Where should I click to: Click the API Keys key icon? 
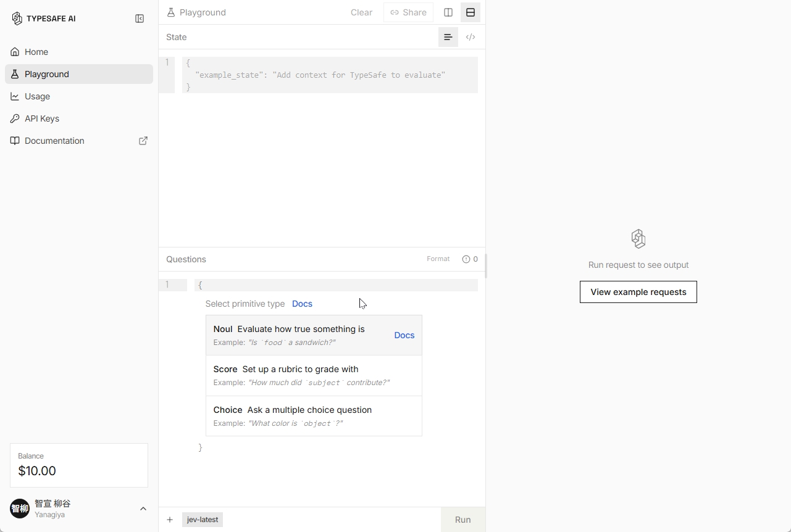click(15, 118)
